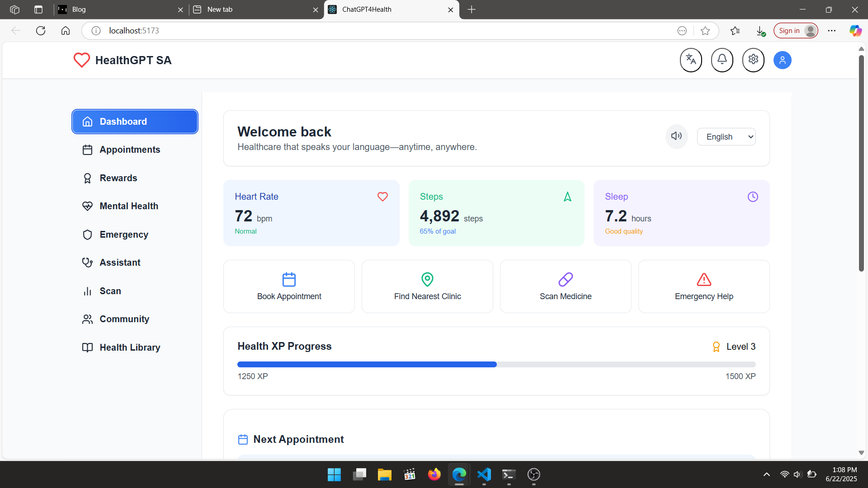Close the Blog tab

click(x=180, y=9)
